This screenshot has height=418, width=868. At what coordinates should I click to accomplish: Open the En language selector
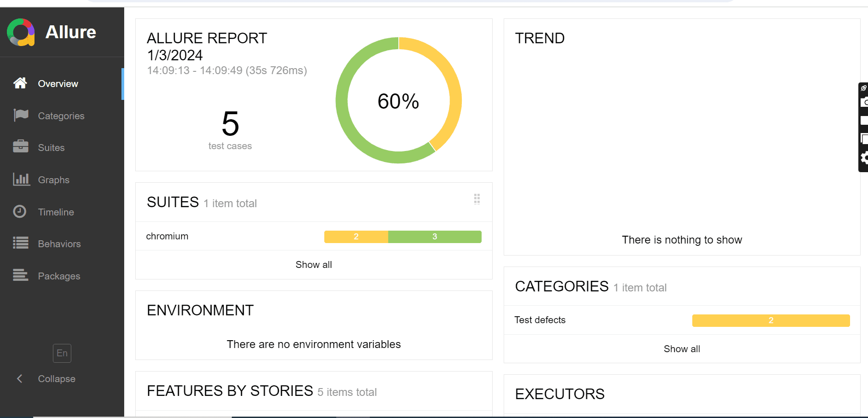point(62,353)
